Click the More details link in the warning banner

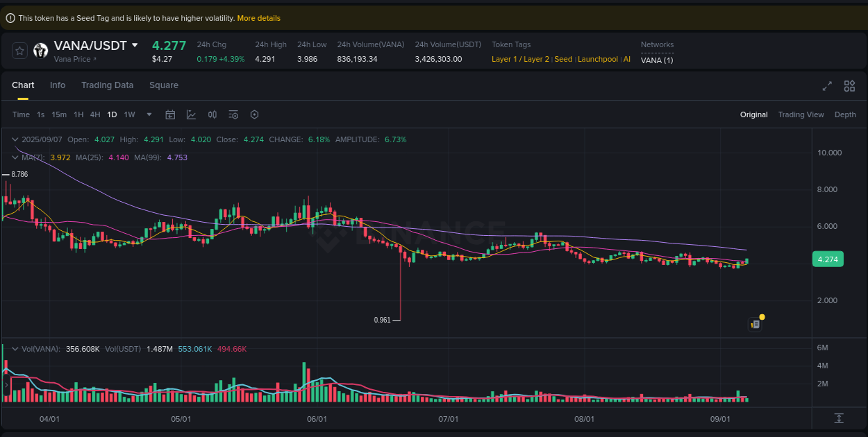point(258,17)
